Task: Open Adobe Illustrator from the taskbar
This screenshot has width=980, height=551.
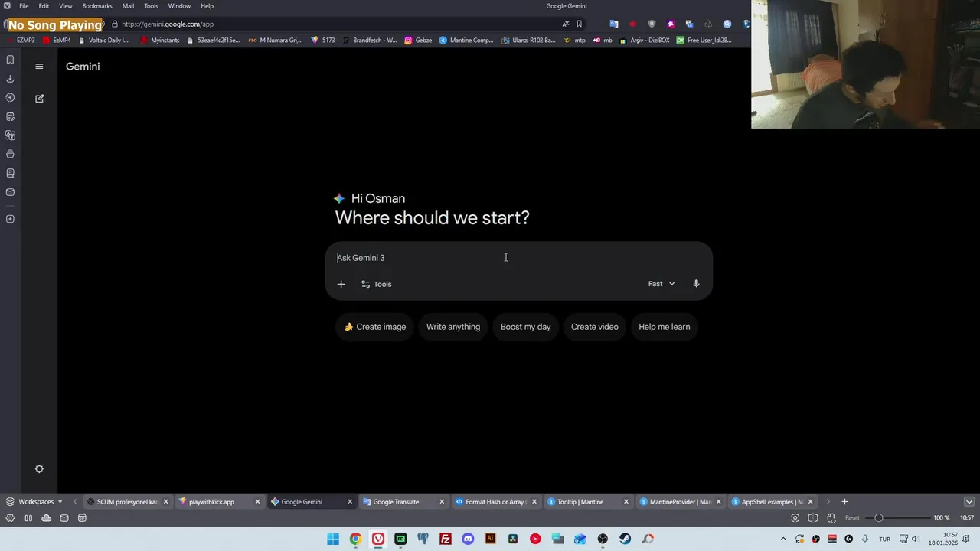Action: (491, 539)
